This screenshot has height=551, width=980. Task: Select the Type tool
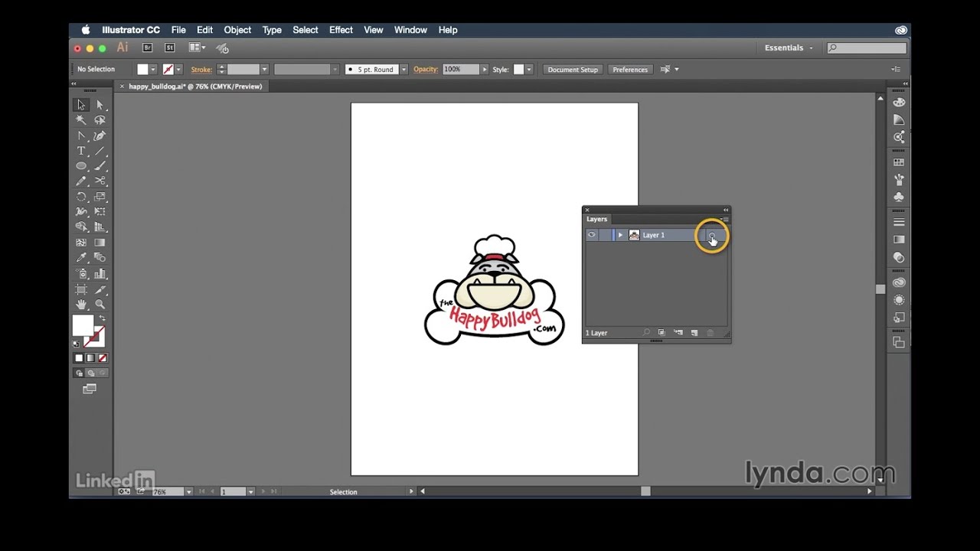tap(81, 151)
